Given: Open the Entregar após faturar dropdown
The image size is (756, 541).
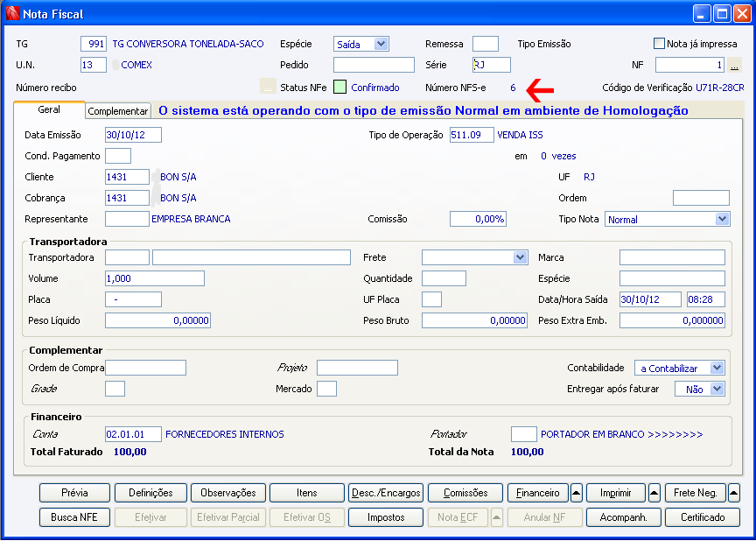Looking at the screenshot, I should [x=717, y=389].
